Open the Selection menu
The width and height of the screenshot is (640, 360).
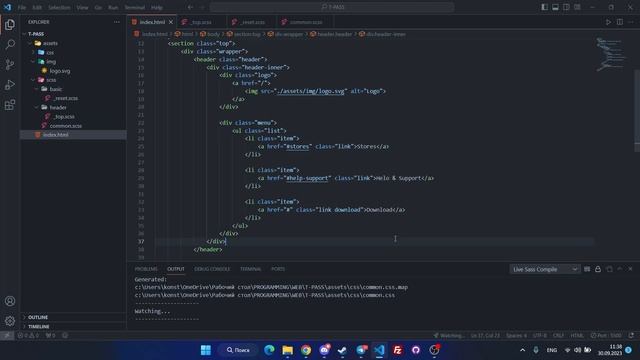(59, 7)
